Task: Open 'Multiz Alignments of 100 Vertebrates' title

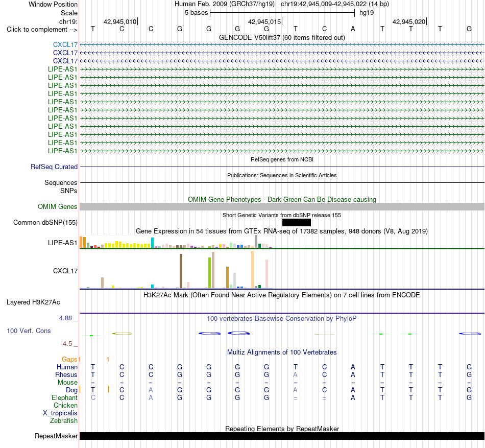Action: pyautogui.click(x=282, y=352)
